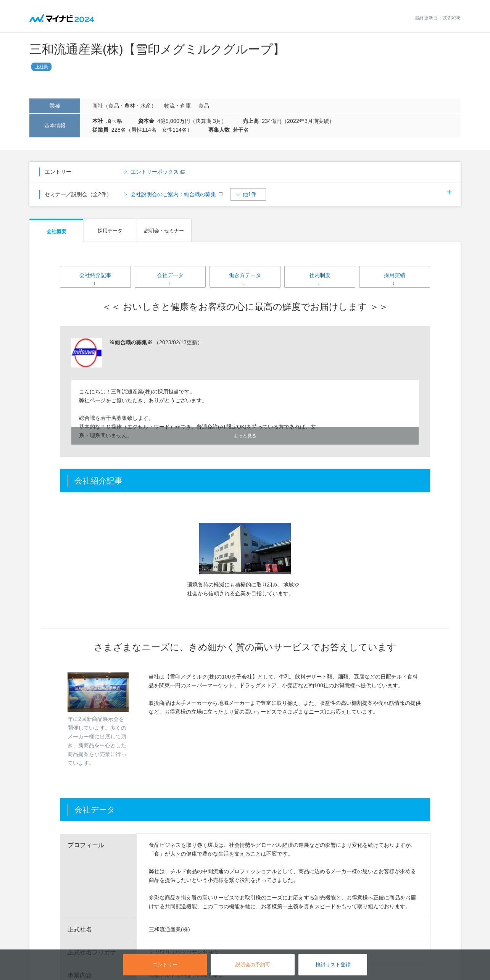Viewport: 490px width, 980px height.
Task: Open 会社説明会のご案内：総合職の募集 link
Action: [x=173, y=195]
